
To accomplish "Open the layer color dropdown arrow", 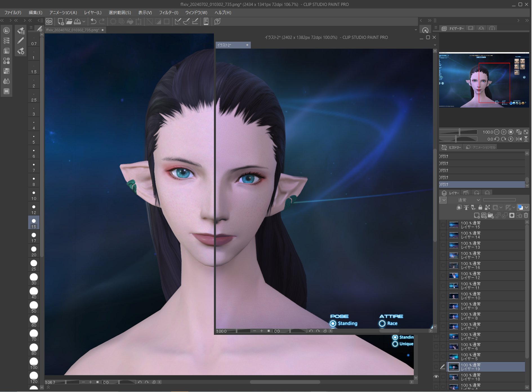I will 527,208.
